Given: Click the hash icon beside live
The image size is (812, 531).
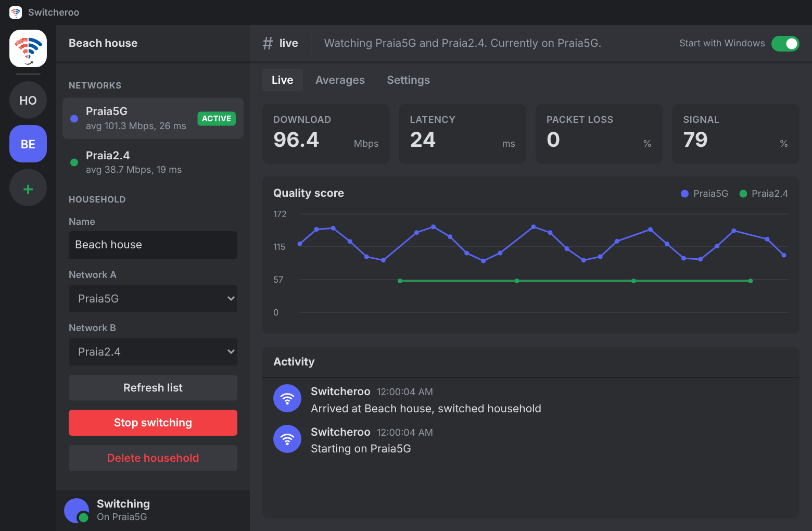Looking at the screenshot, I should [268, 43].
